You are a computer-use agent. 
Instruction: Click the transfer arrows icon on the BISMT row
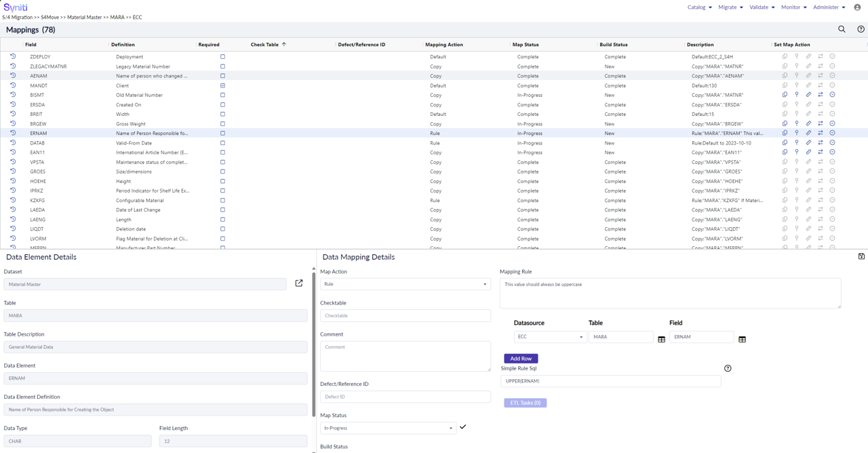coord(820,94)
